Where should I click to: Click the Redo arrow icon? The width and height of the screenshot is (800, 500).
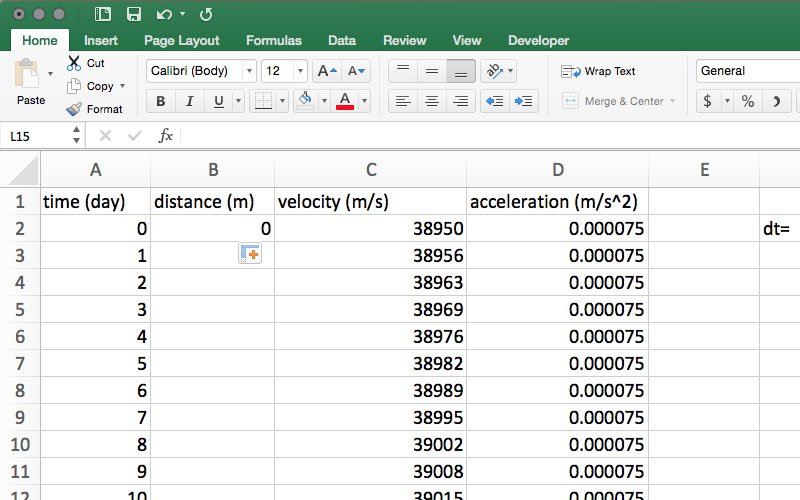click(x=206, y=14)
